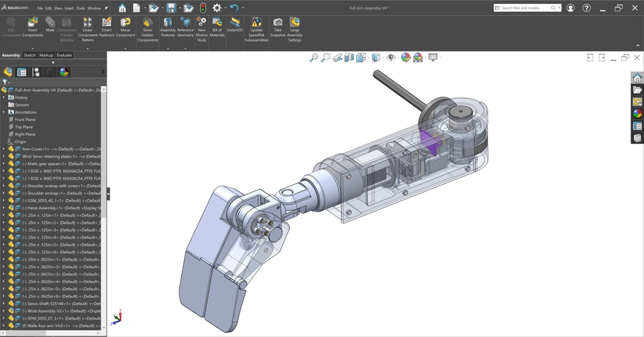This screenshot has width=644, height=337.
Task: Open the Linear Component Pattern dropdown arrow
Action: [87, 48]
